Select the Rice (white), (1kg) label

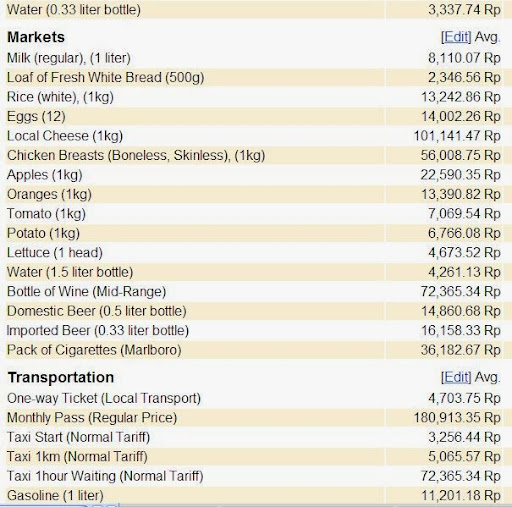tap(60, 97)
